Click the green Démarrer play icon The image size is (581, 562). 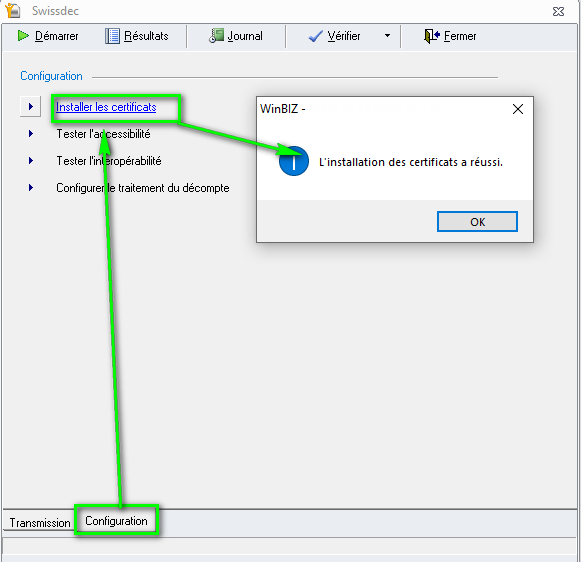click(23, 36)
